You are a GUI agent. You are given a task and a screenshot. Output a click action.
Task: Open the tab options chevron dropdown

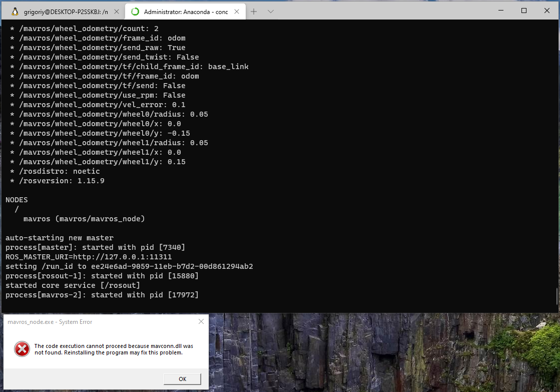(x=271, y=11)
